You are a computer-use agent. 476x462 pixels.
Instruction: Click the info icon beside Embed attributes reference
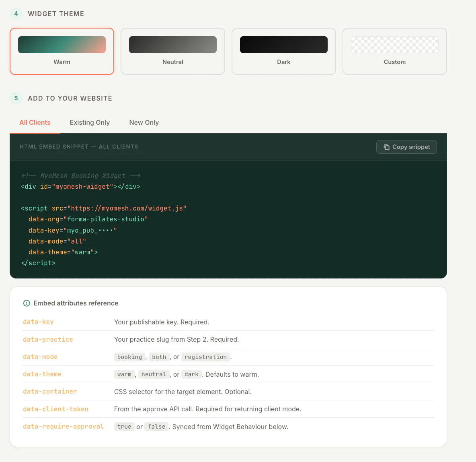pos(27,303)
